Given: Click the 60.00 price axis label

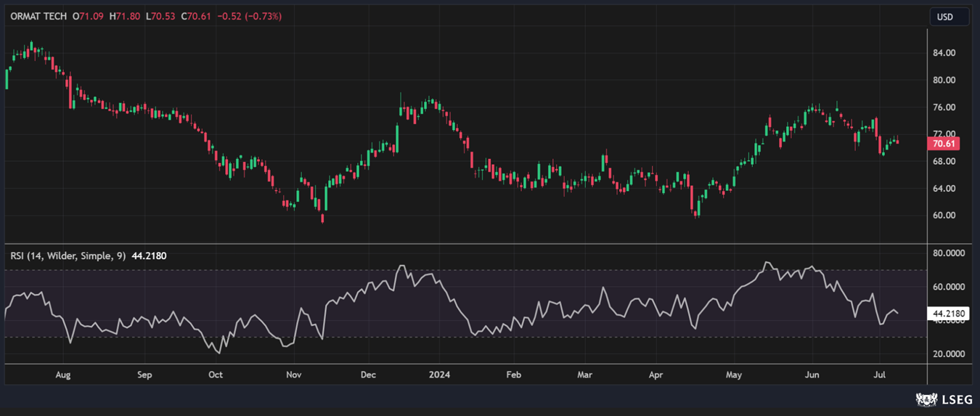Looking at the screenshot, I should (944, 216).
